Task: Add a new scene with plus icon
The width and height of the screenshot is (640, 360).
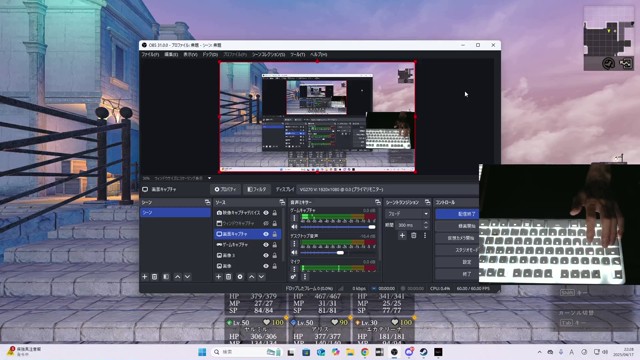Action: pos(144,277)
